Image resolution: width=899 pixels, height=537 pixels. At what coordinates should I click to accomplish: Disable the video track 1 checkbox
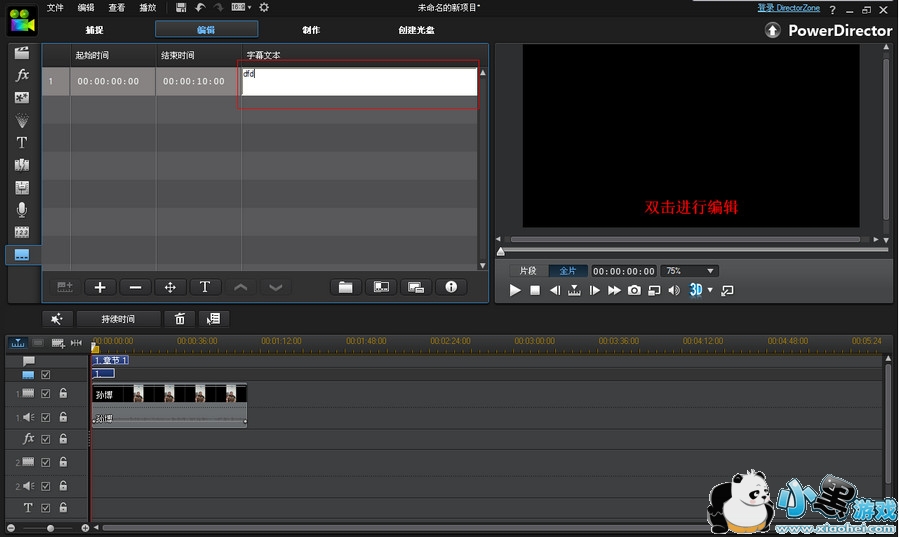point(46,394)
